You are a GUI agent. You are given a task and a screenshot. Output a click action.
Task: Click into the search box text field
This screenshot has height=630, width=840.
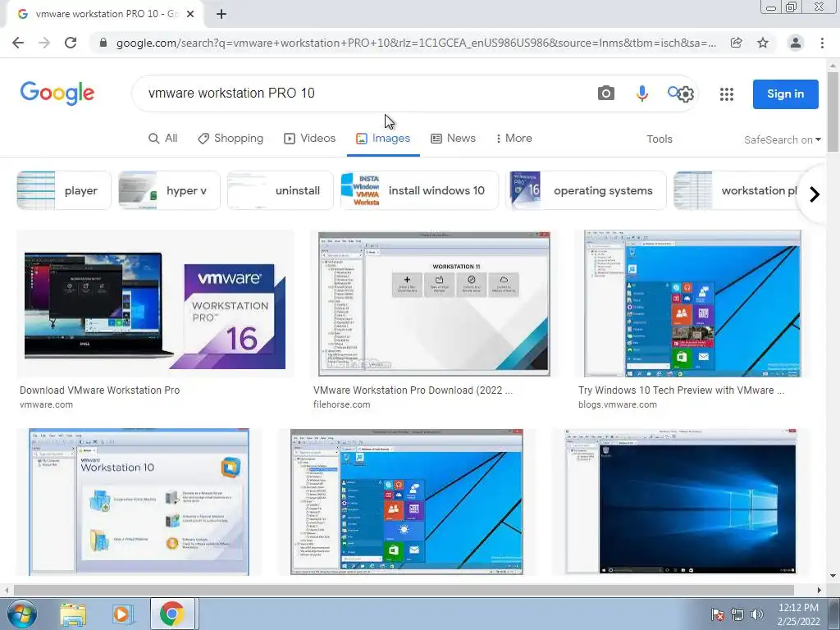point(364,94)
